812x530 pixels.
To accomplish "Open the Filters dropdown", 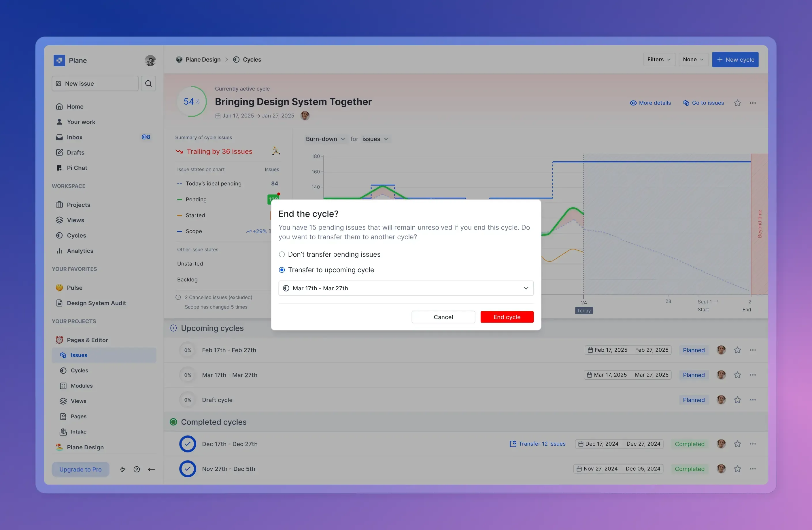I will (x=658, y=59).
